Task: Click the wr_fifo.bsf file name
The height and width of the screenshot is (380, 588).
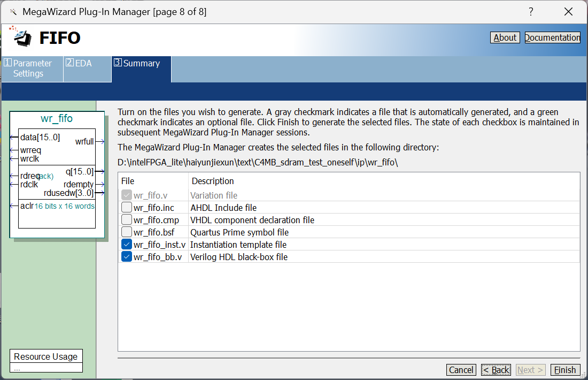Action: [154, 232]
